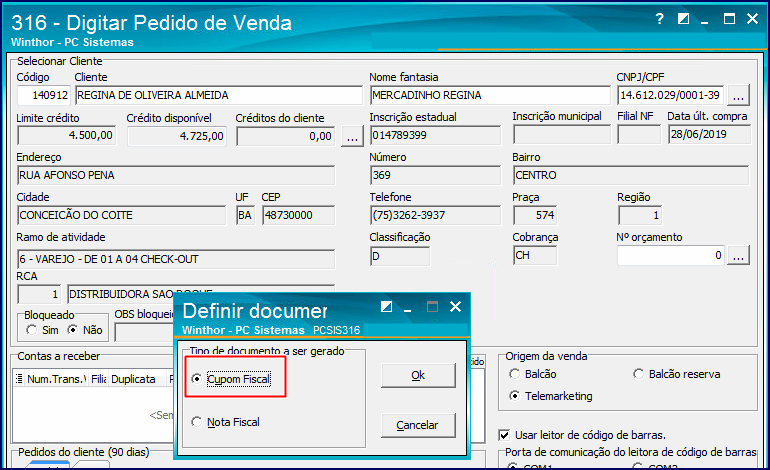The height and width of the screenshot is (470, 770).
Task: Click the UF field BA
Action: tap(245, 215)
